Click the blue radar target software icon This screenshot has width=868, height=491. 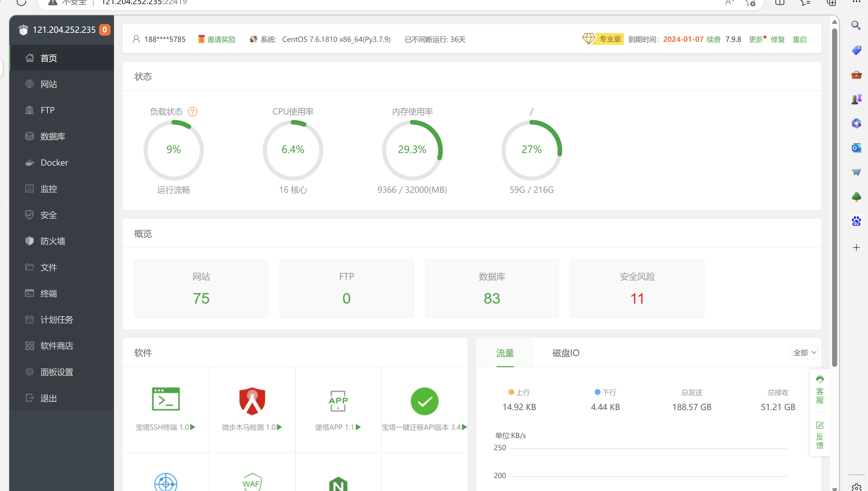click(x=166, y=482)
